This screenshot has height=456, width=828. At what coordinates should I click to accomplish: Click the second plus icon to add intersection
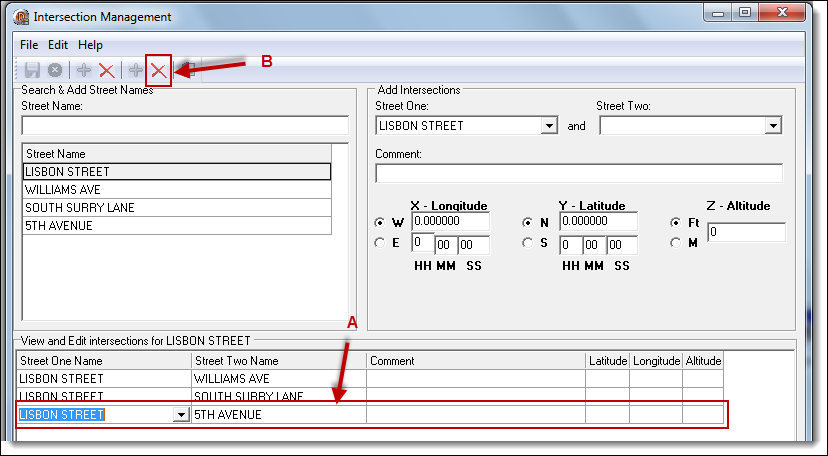[135, 70]
